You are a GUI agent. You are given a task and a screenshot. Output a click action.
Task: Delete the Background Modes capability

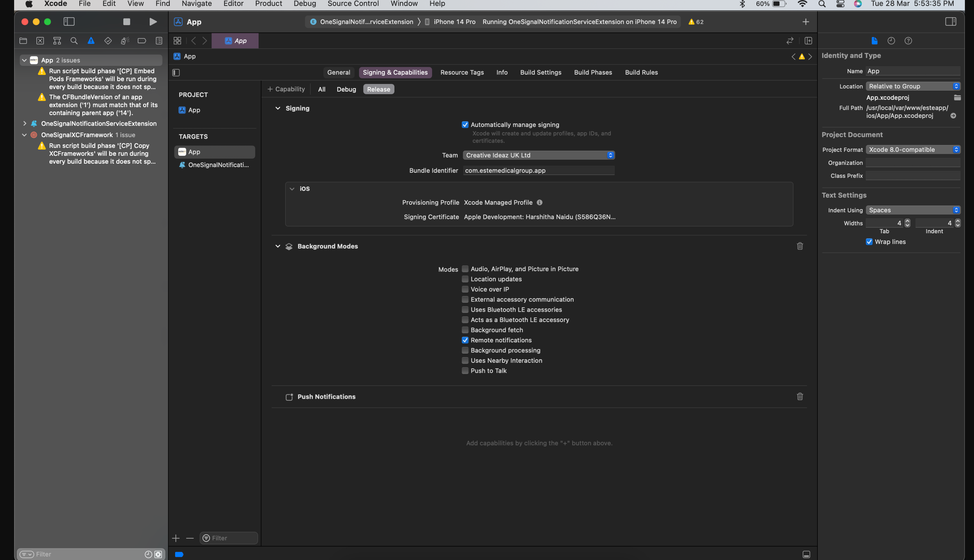(800, 246)
